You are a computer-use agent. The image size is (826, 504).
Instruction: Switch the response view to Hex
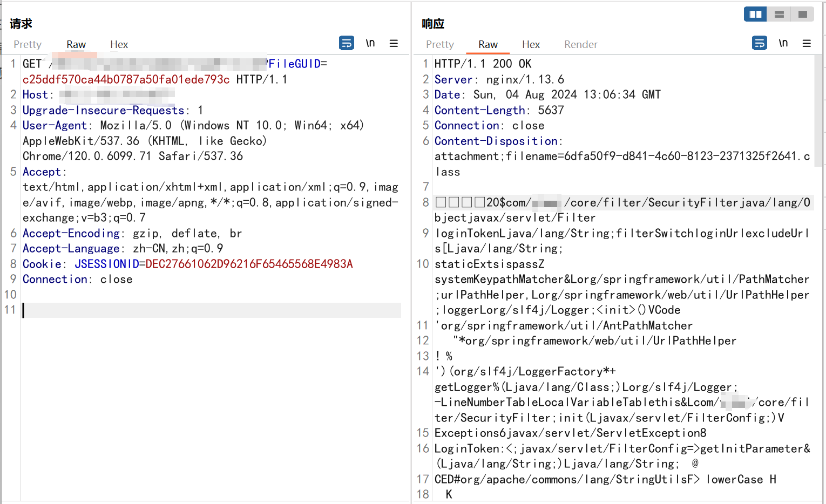(x=531, y=44)
